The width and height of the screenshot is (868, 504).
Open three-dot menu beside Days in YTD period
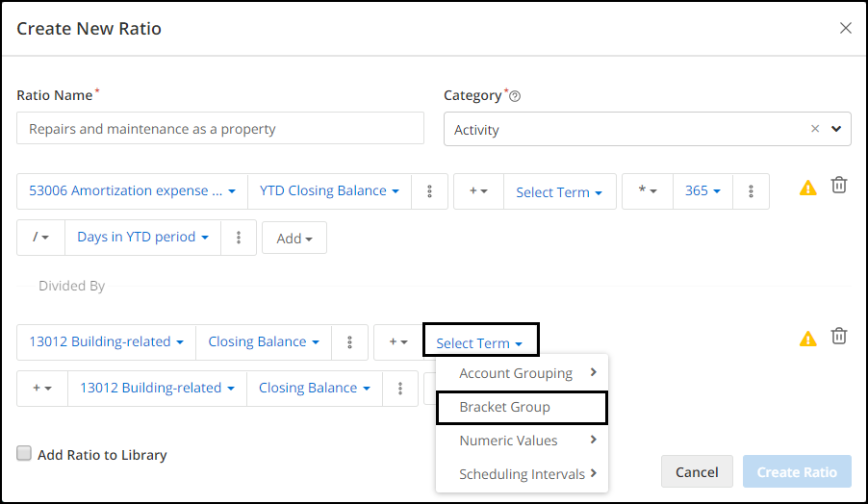(239, 238)
